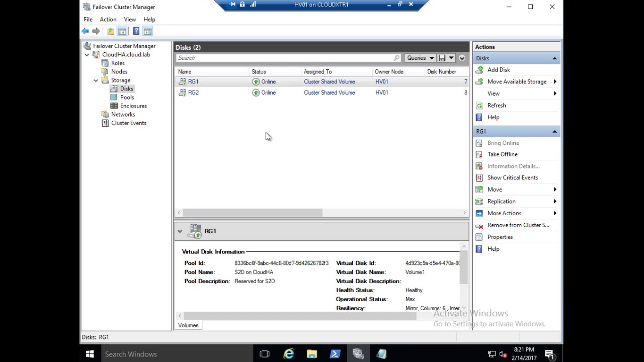Open File Explorer from the taskbar
Screen dimensions: 644x362
[x=312, y=354]
